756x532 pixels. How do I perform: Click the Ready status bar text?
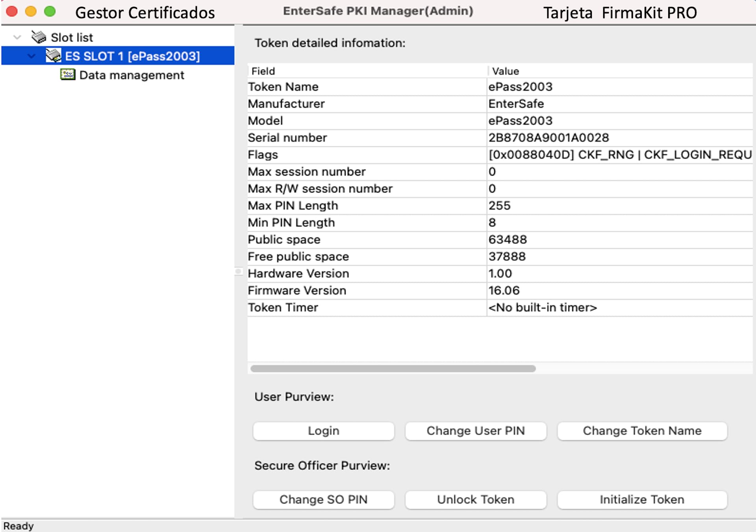click(x=19, y=526)
